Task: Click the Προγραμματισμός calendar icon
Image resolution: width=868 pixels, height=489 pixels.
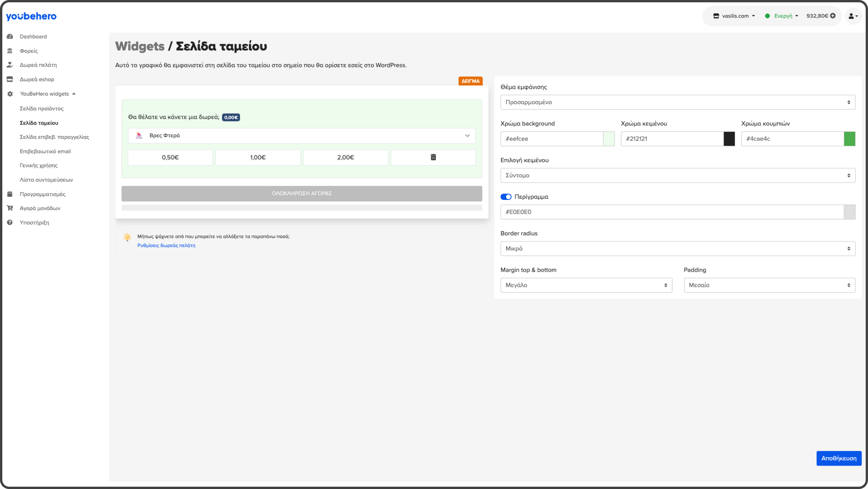Action: (10, 194)
